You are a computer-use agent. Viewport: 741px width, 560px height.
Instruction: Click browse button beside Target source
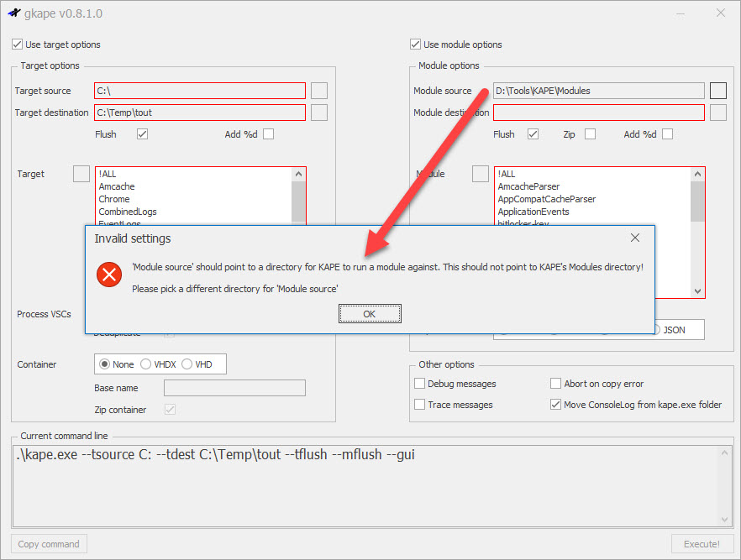click(319, 91)
